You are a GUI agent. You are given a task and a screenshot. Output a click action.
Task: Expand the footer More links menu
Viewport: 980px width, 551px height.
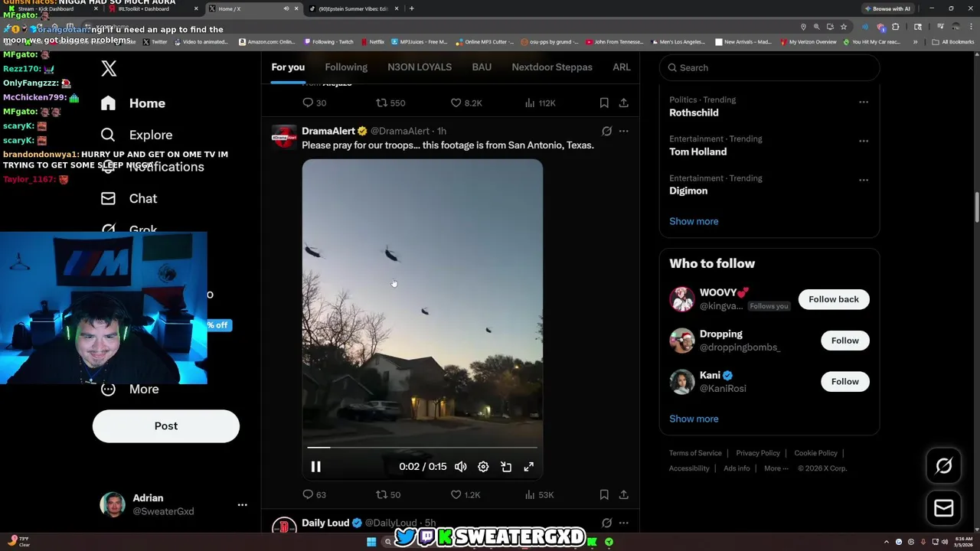pyautogui.click(x=776, y=468)
